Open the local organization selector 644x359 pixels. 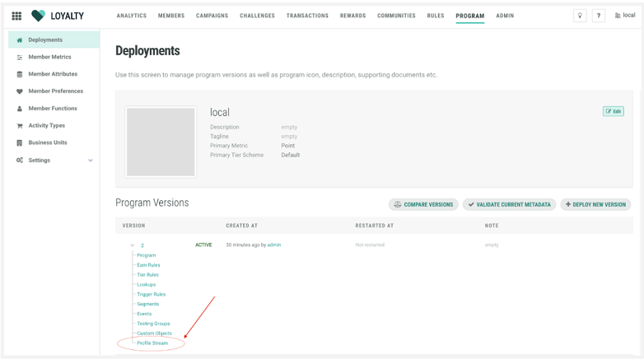[x=625, y=16]
